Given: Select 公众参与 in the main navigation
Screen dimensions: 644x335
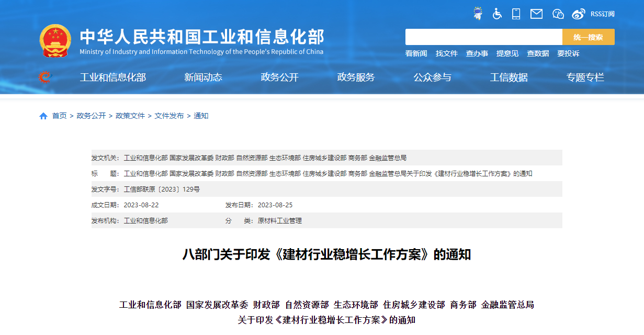Looking at the screenshot, I should click(432, 77).
